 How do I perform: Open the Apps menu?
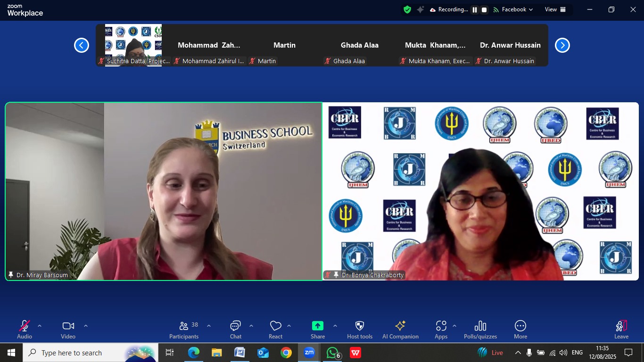pyautogui.click(x=441, y=329)
